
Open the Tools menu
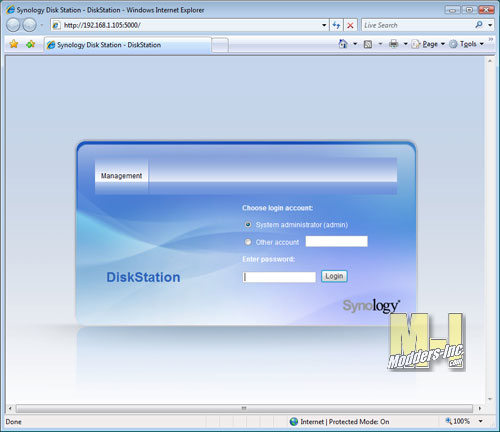tap(466, 44)
